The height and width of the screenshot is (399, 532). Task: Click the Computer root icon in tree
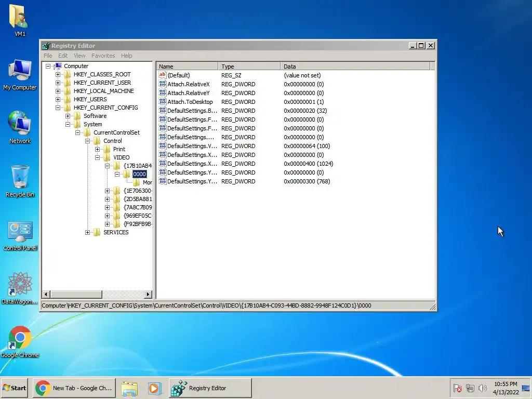click(58, 66)
